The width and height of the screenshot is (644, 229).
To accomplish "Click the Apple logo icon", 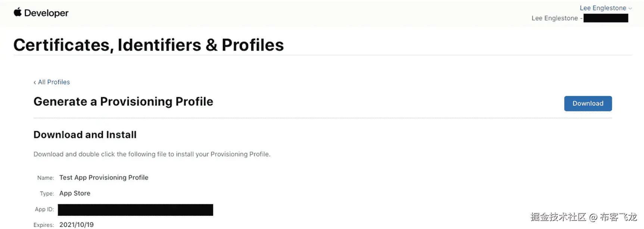I will click(x=18, y=12).
